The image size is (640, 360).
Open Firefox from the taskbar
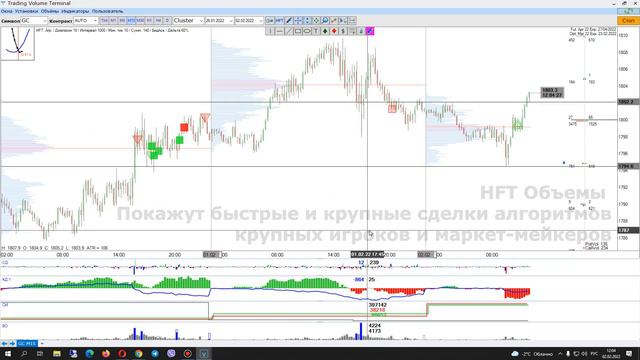(x=106, y=353)
